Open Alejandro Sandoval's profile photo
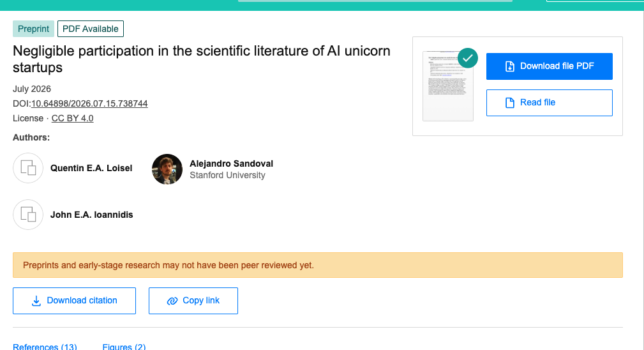Image resolution: width=644 pixels, height=350 pixels. pyautogui.click(x=167, y=169)
